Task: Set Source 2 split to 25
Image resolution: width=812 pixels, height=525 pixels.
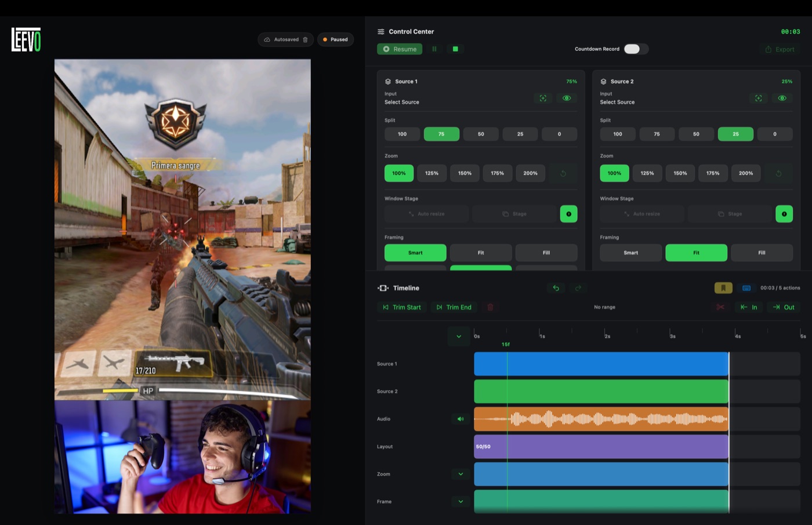Action: pos(735,134)
